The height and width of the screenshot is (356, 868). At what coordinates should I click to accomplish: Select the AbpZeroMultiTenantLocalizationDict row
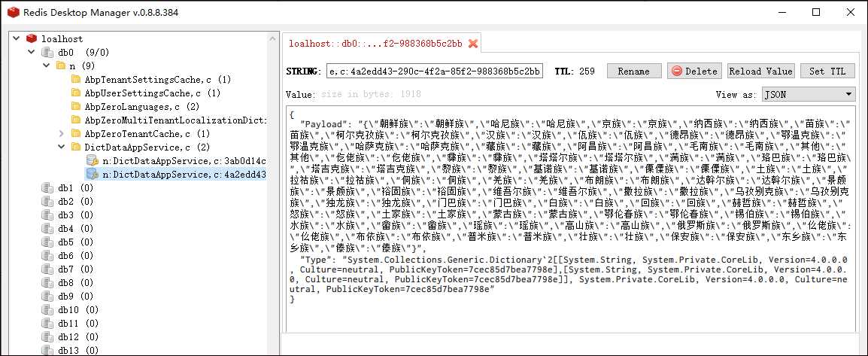(175, 120)
